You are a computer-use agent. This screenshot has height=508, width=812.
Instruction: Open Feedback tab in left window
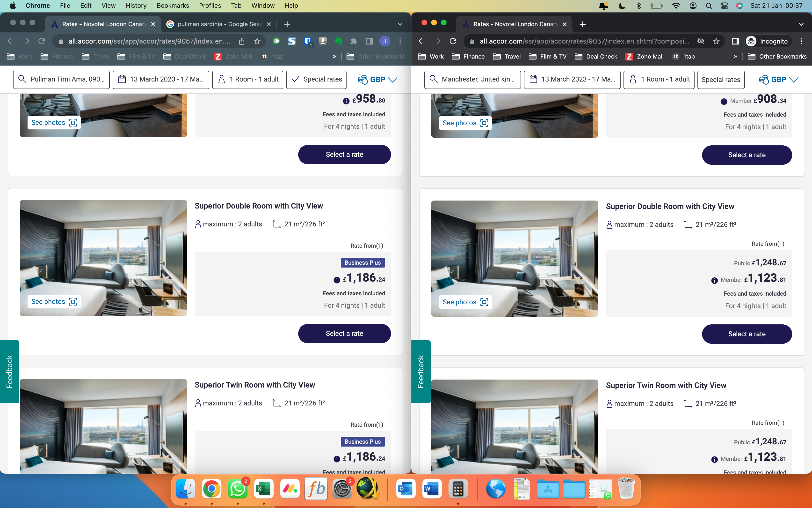coord(9,372)
